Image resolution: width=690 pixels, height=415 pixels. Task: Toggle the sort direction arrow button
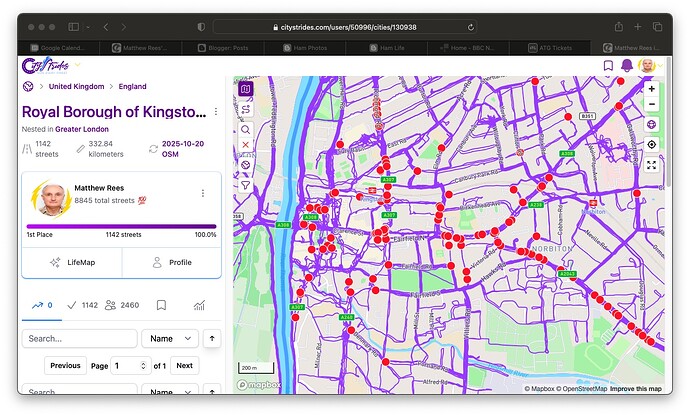point(211,339)
